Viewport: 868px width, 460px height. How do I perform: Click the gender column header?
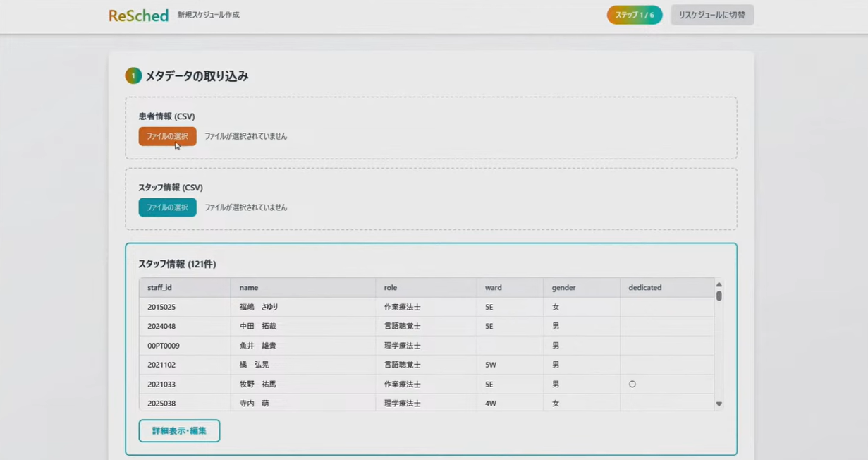(564, 288)
